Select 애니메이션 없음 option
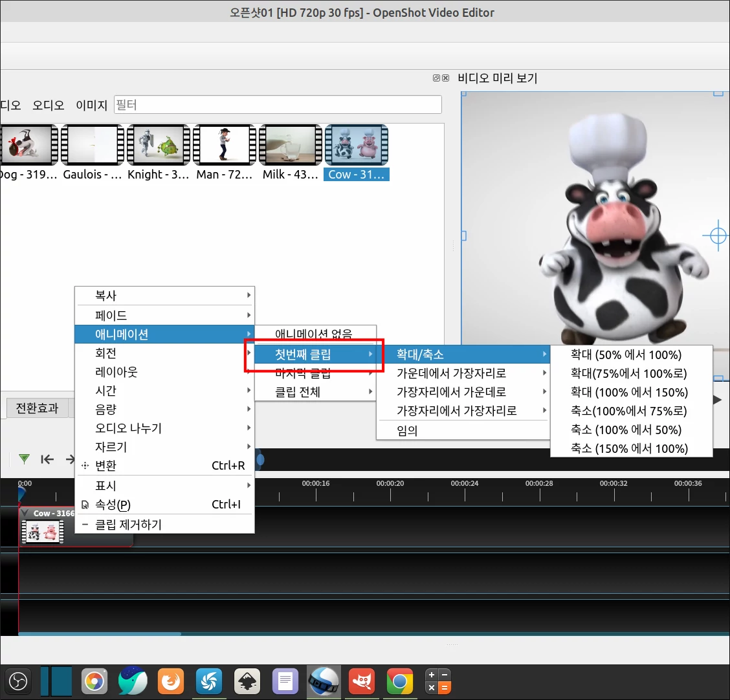 (x=315, y=334)
